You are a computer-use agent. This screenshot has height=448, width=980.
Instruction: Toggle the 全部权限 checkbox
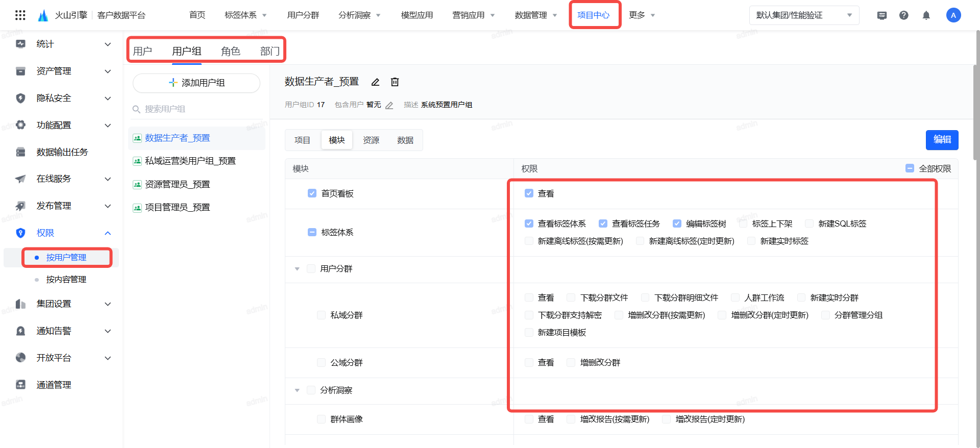click(x=910, y=168)
